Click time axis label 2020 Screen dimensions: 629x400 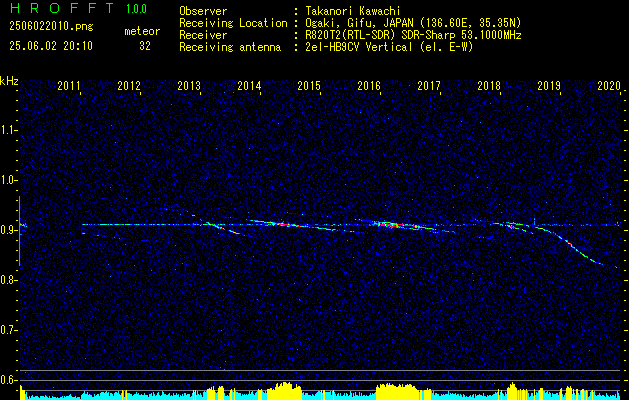tap(609, 85)
